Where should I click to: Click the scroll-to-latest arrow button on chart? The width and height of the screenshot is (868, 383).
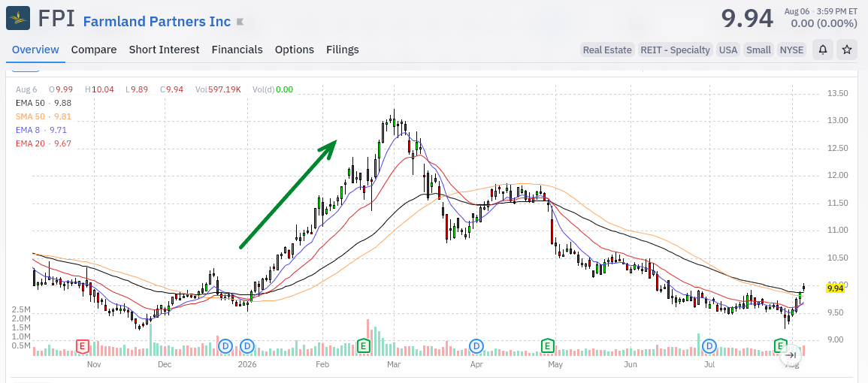tap(791, 355)
